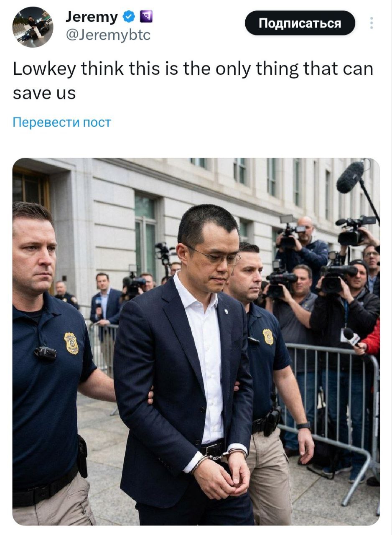
Task: Click the Подписаться subscribe button
Action: [x=300, y=23]
